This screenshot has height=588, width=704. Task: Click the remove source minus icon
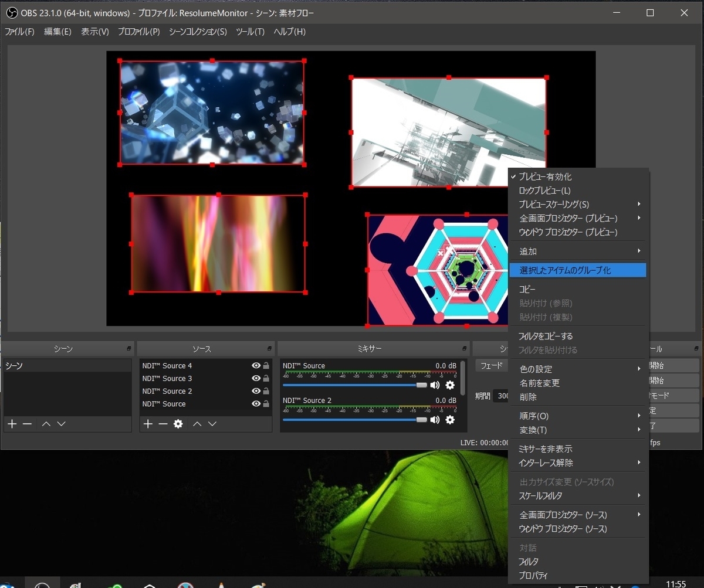click(163, 424)
